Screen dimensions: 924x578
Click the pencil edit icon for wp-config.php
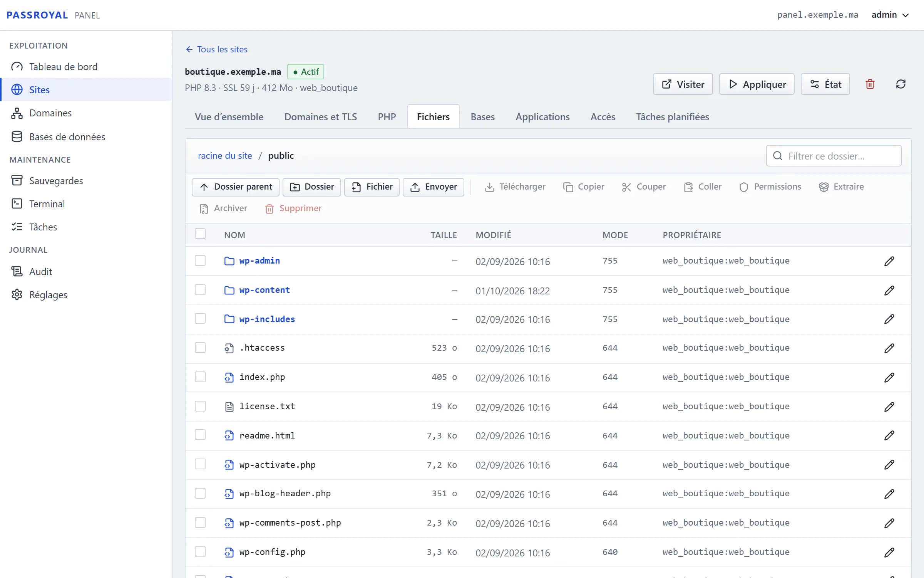point(889,552)
